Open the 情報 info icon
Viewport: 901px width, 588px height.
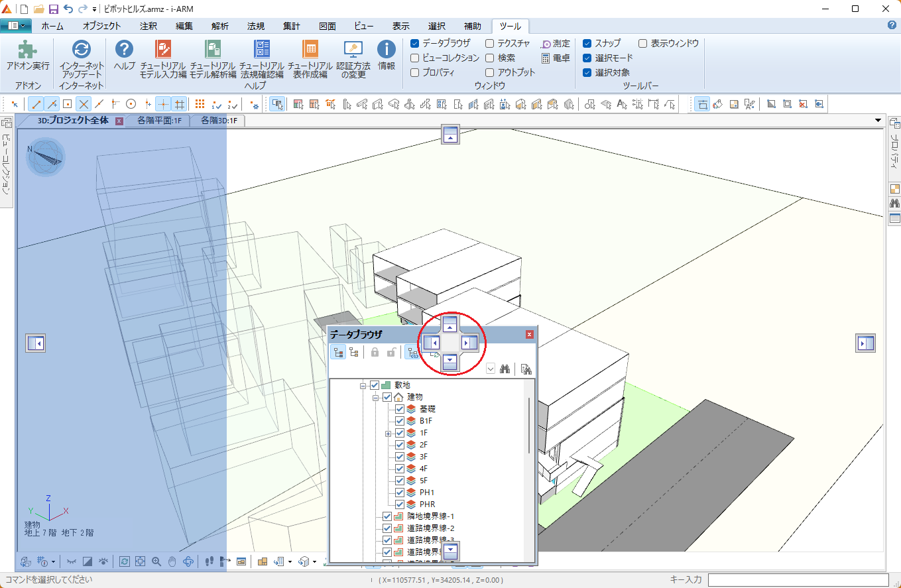coord(387,51)
